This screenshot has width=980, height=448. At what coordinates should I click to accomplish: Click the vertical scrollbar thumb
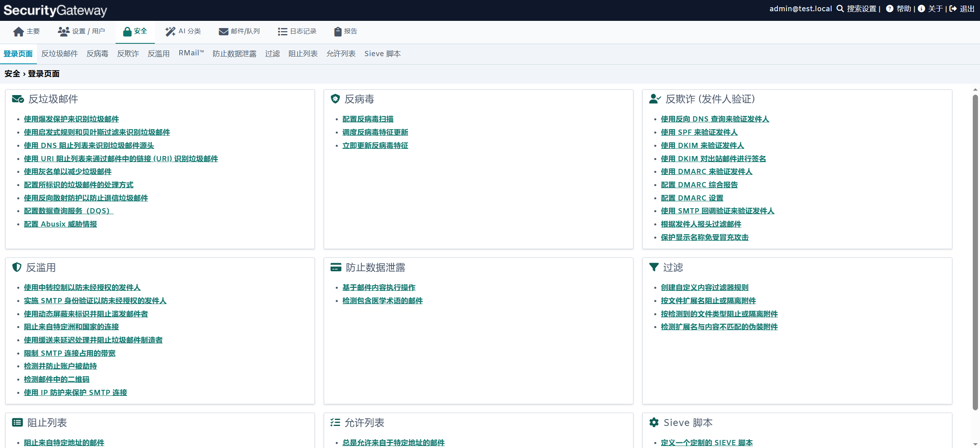(975, 252)
